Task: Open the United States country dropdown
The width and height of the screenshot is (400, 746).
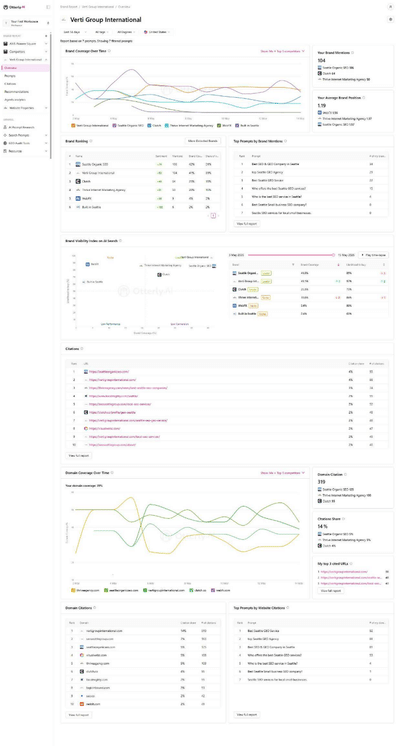Action: pos(156,32)
